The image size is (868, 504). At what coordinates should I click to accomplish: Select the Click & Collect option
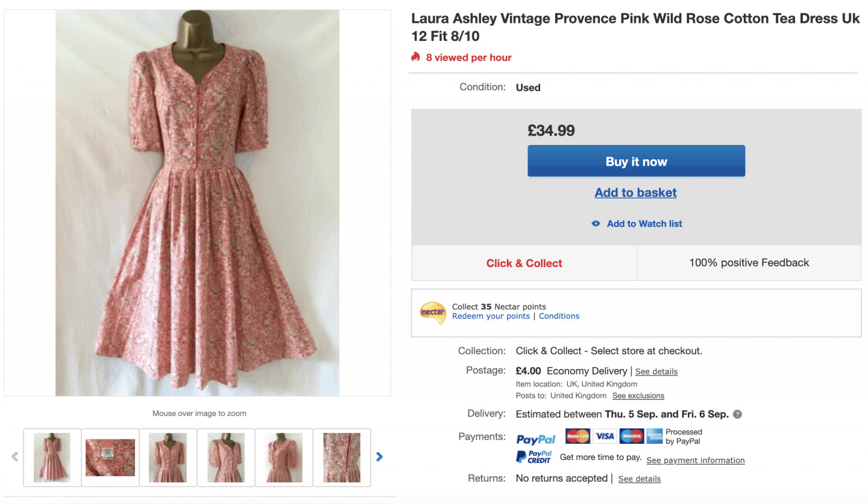[524, 263]
